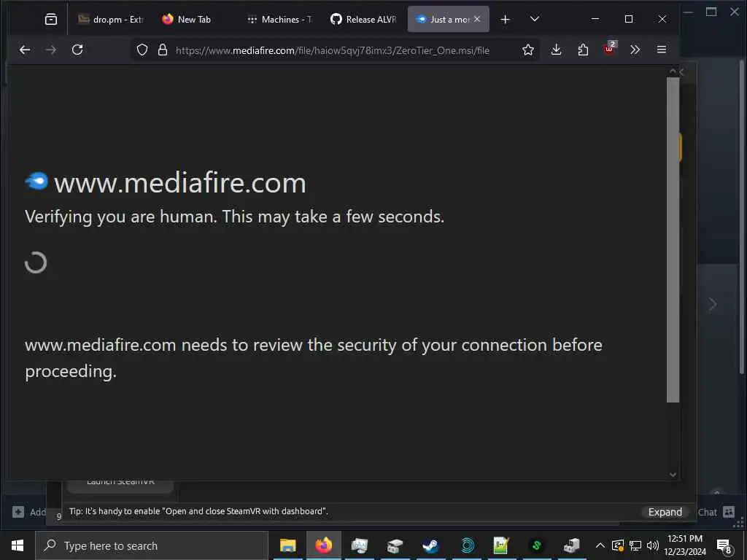747x560 pixels.
Task: Show hidden system tray icons
Action: point(600,545)
